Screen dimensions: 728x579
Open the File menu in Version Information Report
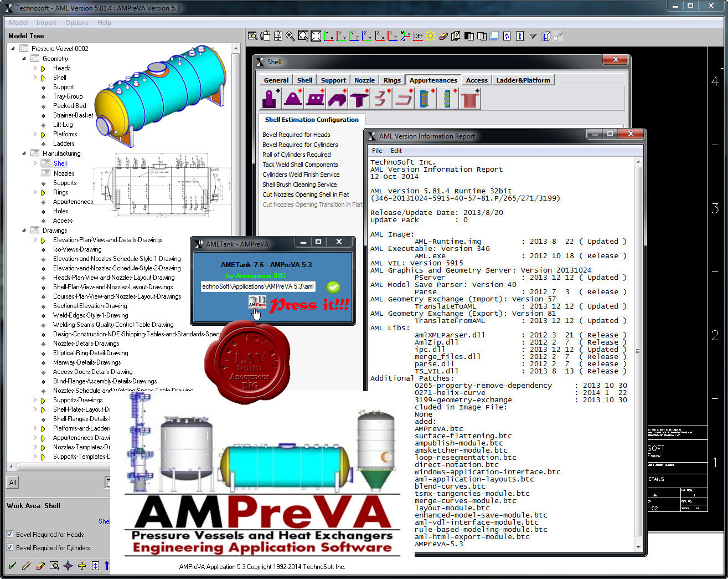[x=377, y=151]
